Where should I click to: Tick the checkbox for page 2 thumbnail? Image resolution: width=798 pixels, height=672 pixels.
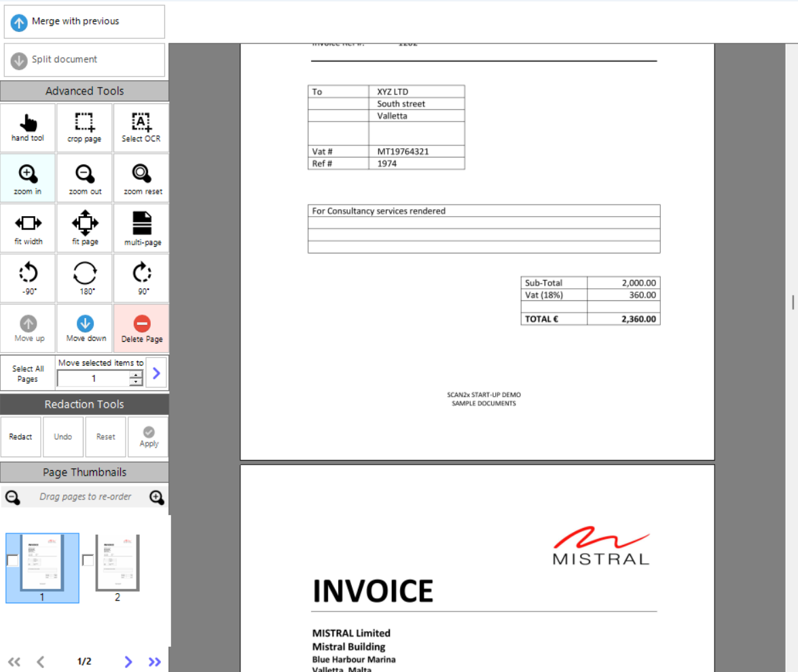pyautogui.click(x=88, y=561)
